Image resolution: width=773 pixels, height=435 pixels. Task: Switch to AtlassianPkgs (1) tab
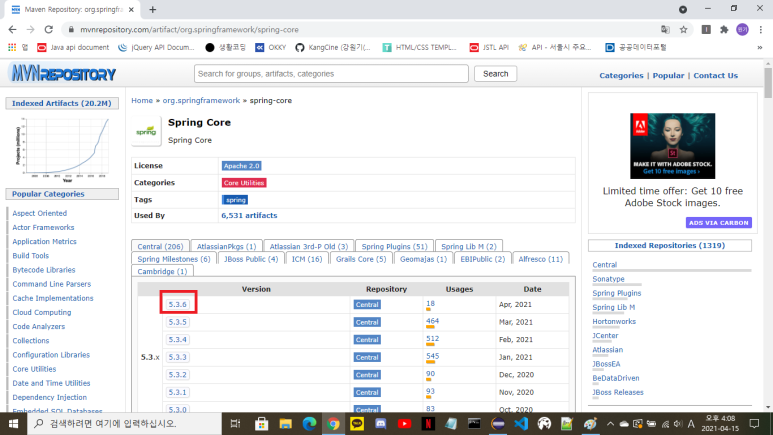click(226, 246)
